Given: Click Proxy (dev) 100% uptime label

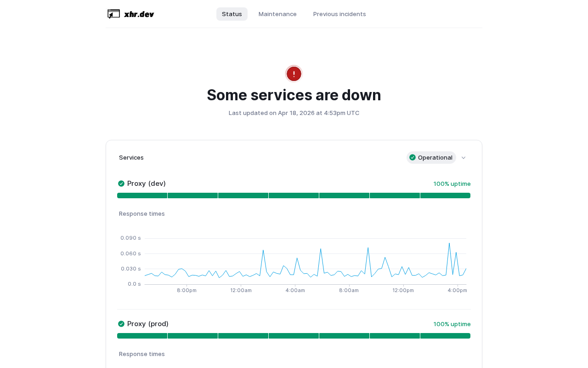Looking at the screenshot, I should point(452,184).
